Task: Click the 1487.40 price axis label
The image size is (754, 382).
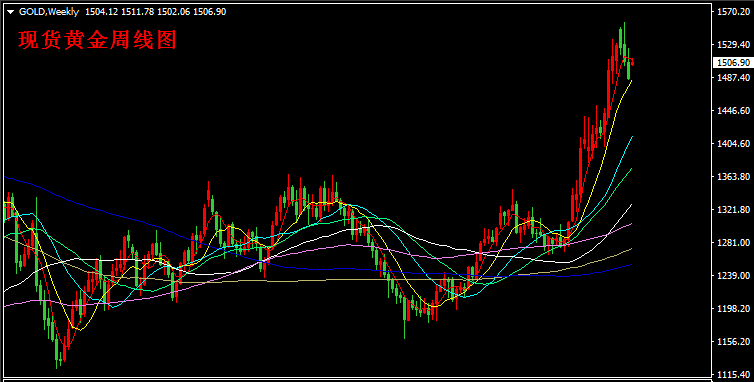Action: 734,77
